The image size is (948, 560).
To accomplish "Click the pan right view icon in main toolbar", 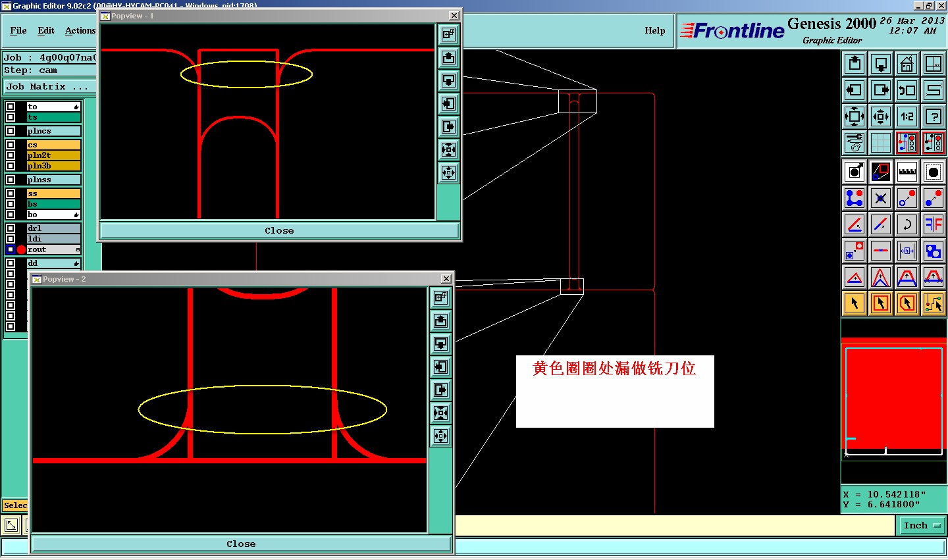I will click(x=881, y=90).
